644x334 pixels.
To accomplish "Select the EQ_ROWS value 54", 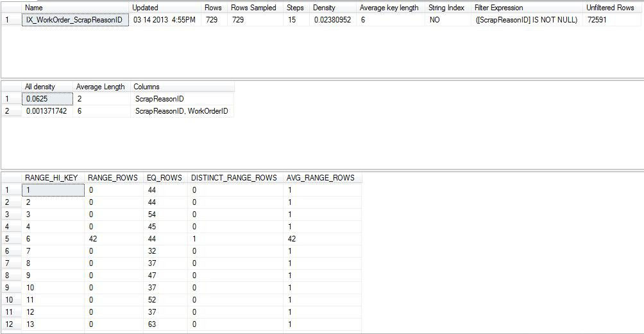I will (x=165, y=215).
